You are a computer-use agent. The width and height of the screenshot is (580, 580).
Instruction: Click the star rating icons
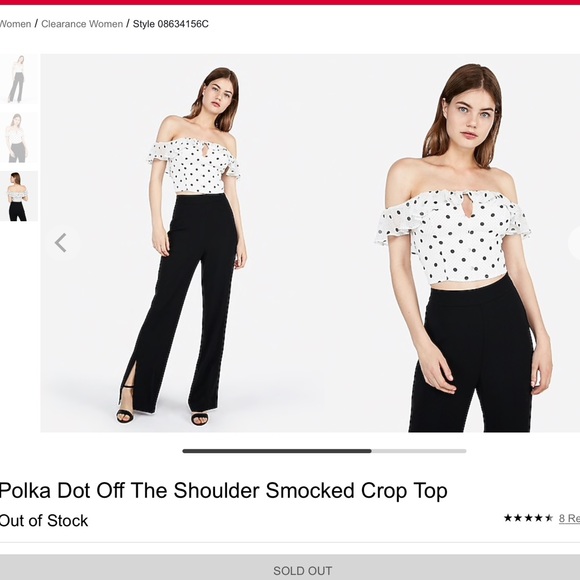[x=528, y=518]
